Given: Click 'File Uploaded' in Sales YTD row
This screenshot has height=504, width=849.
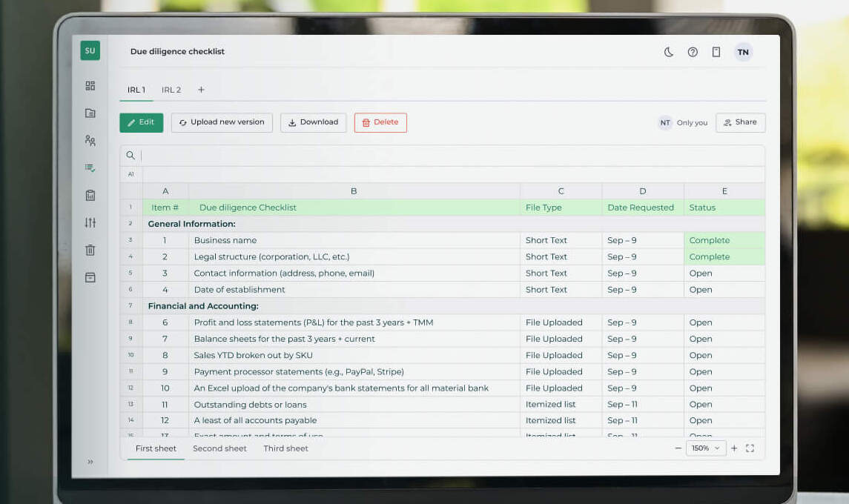Looking at the screenshot, I should pos(561,355).
